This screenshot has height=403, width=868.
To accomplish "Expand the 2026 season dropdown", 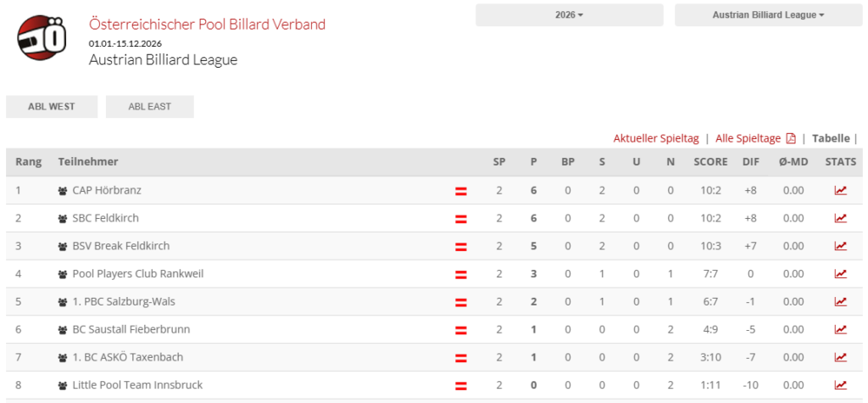I will click(x=569, y=15).
